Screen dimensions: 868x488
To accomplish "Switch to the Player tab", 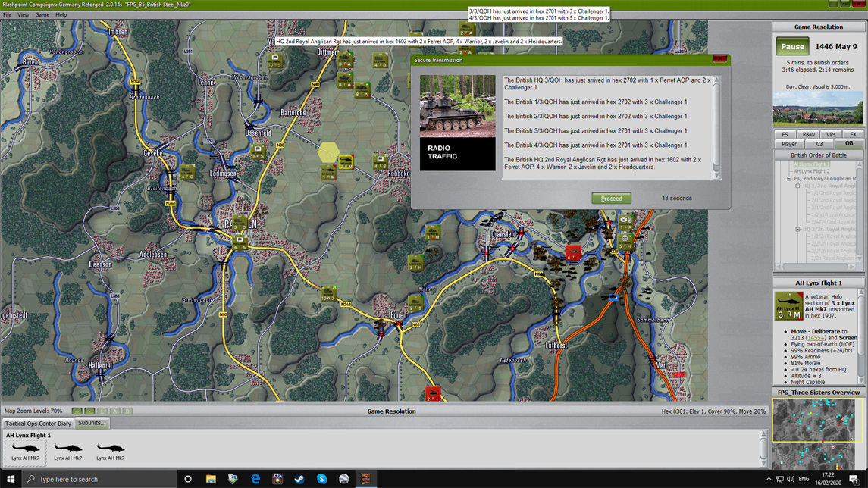I will (x=789, y=144).
